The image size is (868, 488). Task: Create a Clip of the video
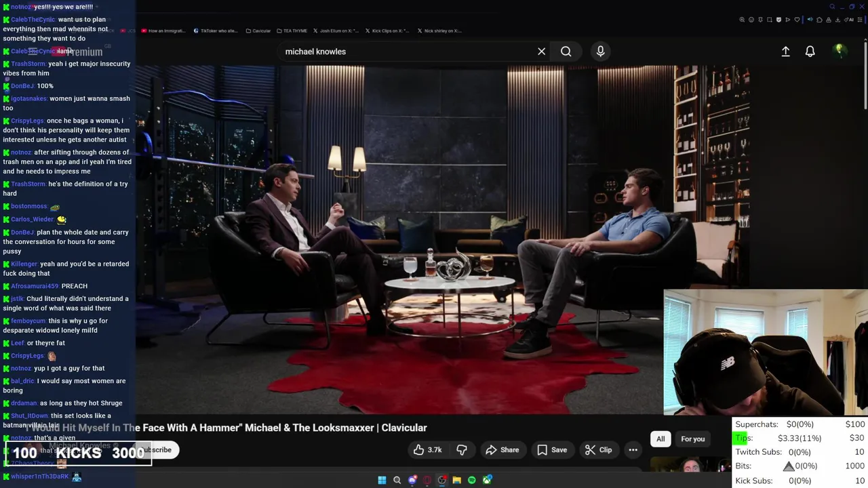pos(598,450)
